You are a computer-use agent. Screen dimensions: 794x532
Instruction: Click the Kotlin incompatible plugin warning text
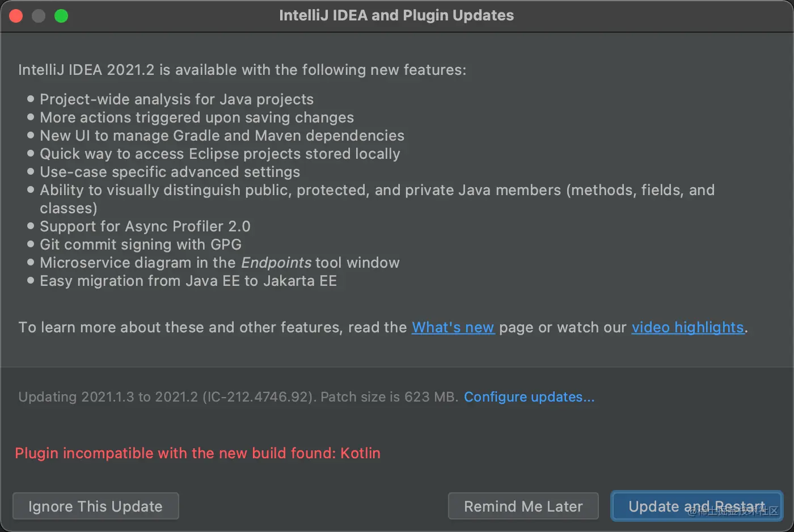tap(197, 453)
